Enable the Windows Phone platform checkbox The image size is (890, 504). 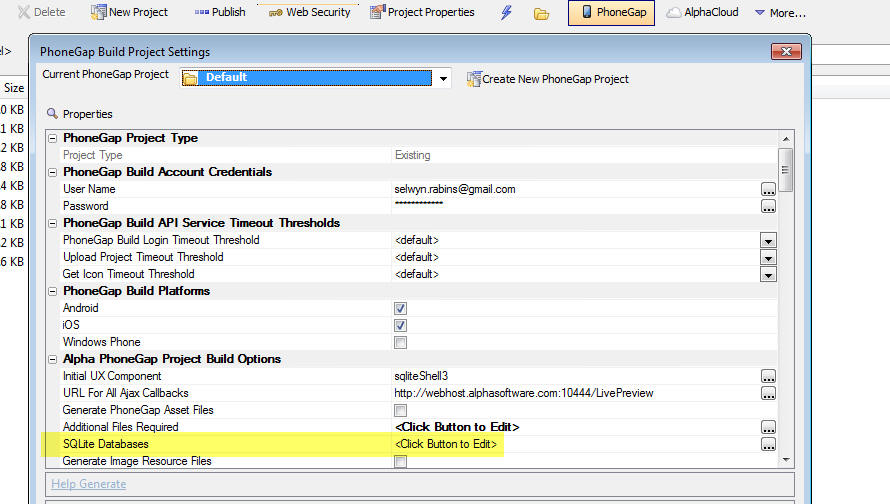coord(400,342)
